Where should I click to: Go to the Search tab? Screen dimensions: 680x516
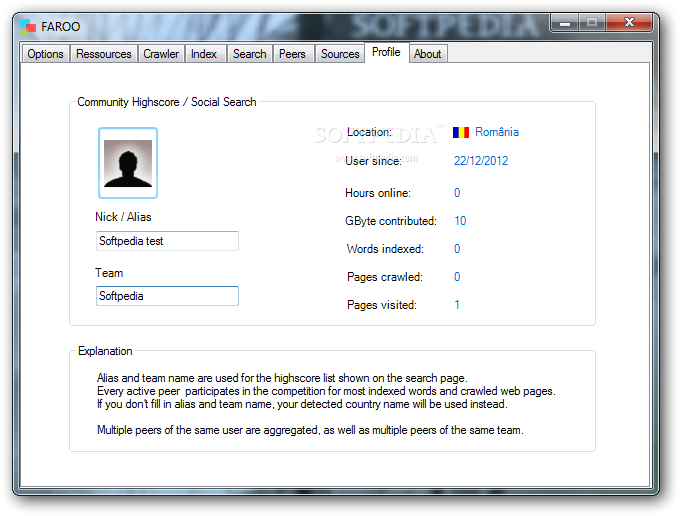click(x=250, y=54)
